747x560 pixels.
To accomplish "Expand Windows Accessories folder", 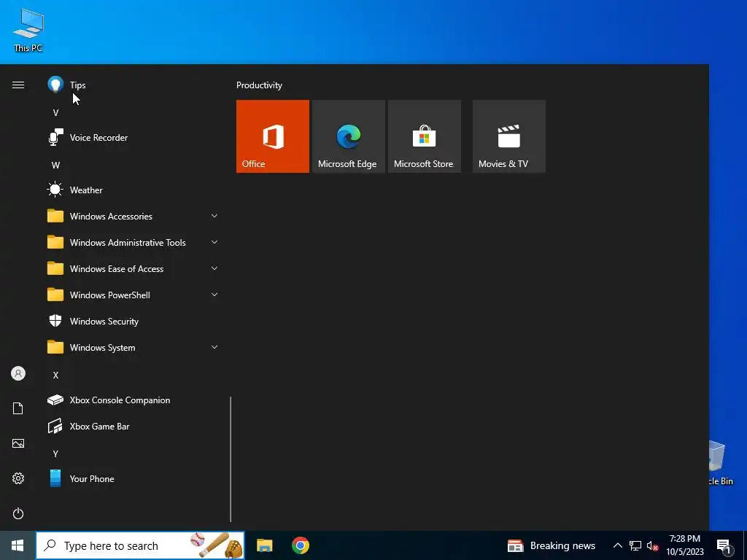I will click(133, 216).
